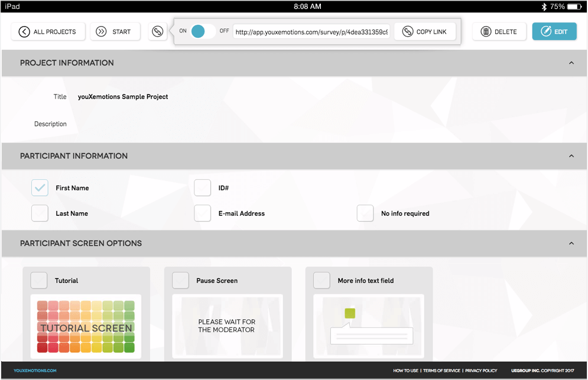Click the chain icon in Copy Link
This screenshot has height=380, width=588.
(x=407, y=32)
